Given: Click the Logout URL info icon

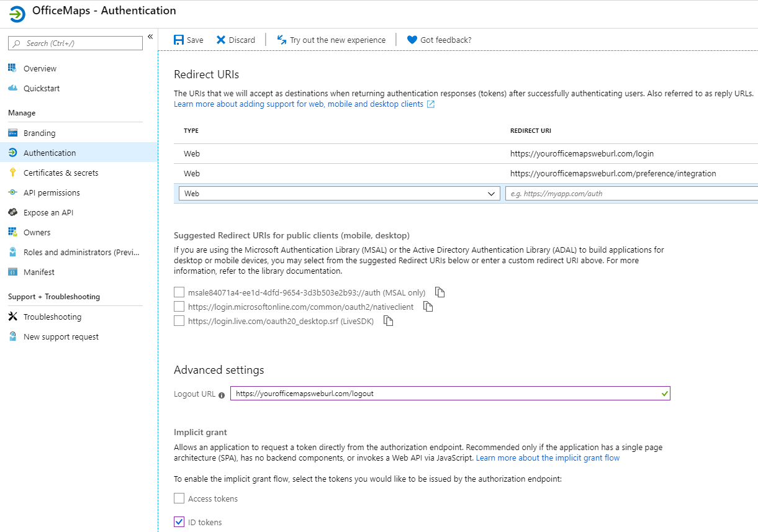Looking at the screenshot, I should (x=222, y=395).
